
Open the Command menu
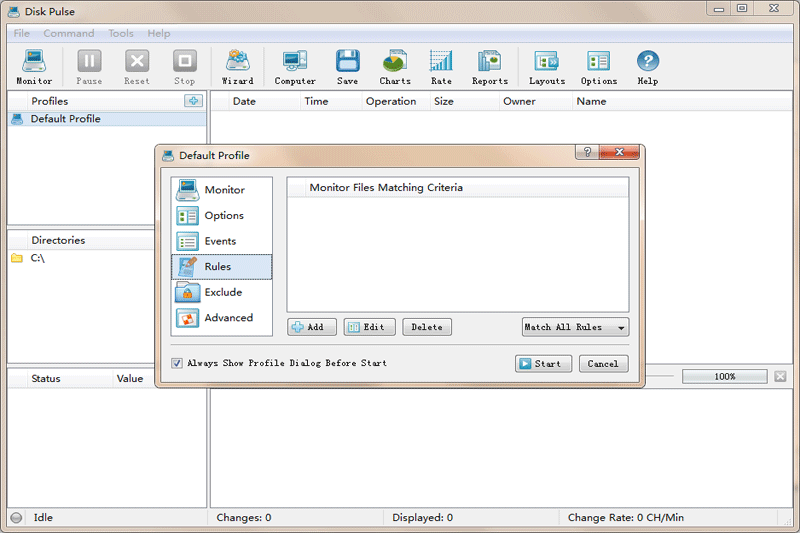point(69,33)
